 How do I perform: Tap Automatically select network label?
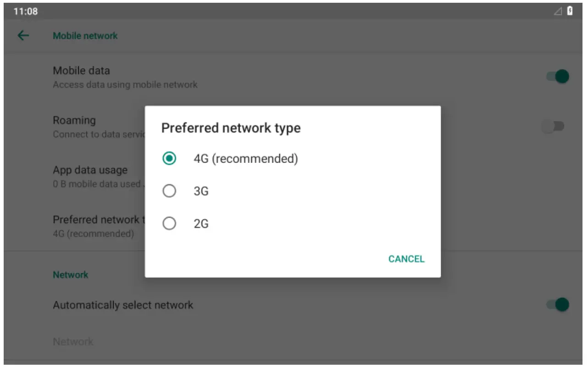123,305
